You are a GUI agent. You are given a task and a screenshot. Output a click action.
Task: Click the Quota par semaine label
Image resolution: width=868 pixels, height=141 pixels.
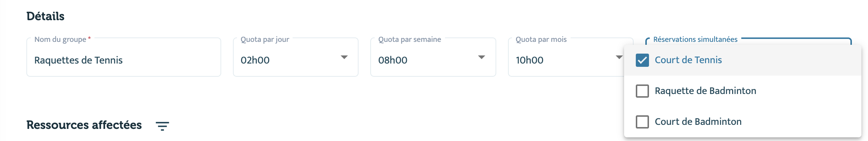pyautogui.click(x=409, y=40)
